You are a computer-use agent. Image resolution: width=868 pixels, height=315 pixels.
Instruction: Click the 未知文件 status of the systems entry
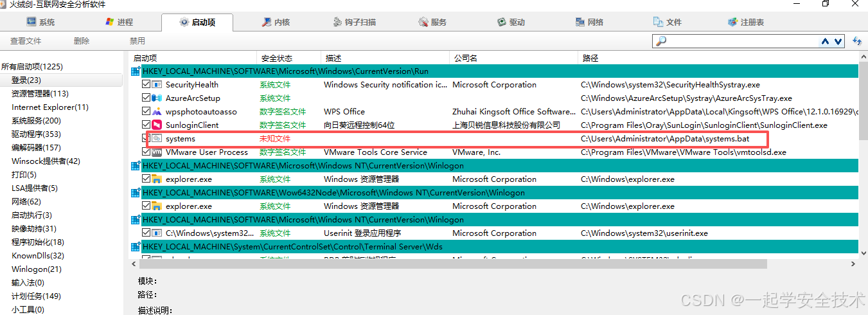275,139
